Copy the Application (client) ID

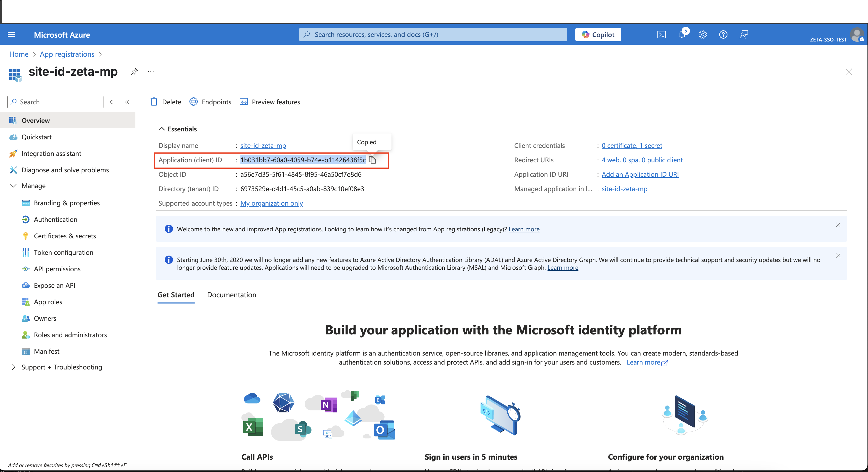[x=372, y=160]
